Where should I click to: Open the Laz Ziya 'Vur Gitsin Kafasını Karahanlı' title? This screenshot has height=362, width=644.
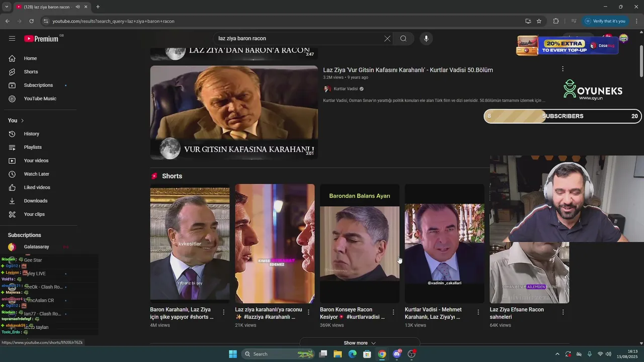pos(408,70)
